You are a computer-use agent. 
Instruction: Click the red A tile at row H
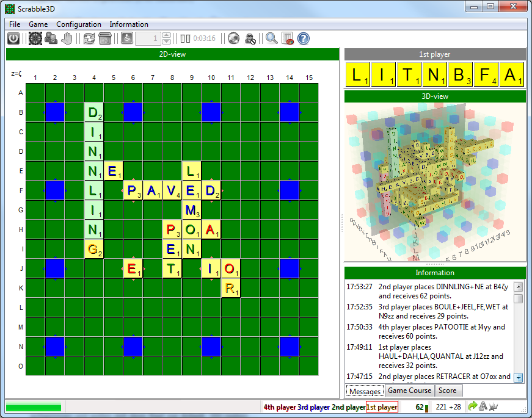click(x=211, y=229)
